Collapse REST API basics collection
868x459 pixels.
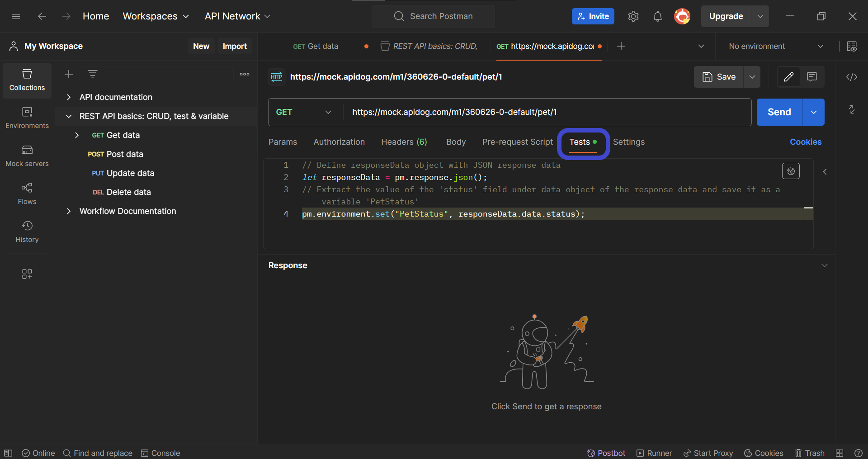pos(69,116)
